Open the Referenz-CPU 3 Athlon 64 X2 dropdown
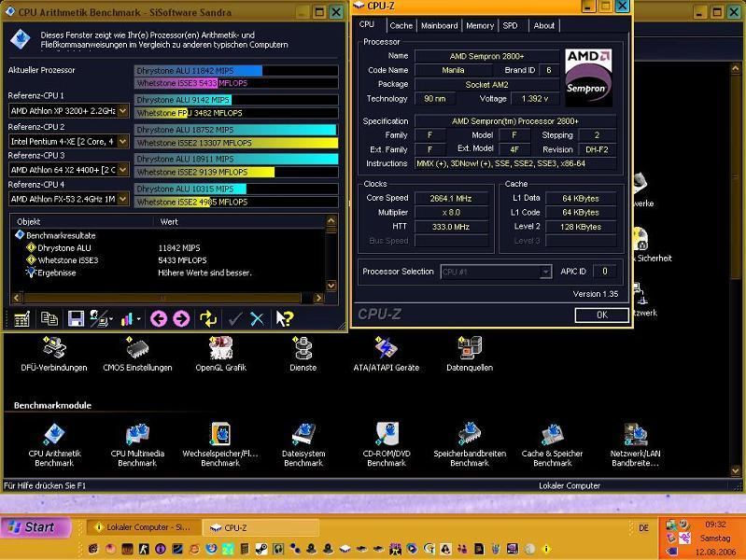Image resolution: width=746 pixels, height=560 pixels. [x=122, y=169]
